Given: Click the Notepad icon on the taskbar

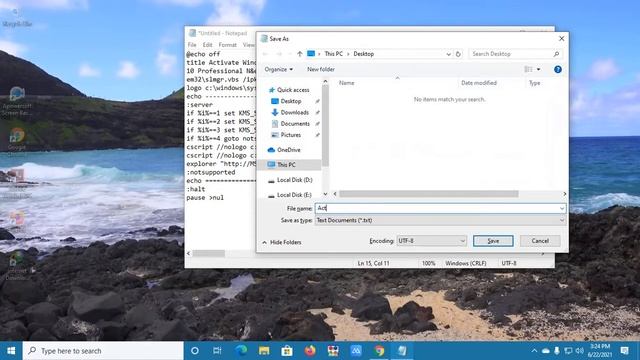Looking at the screenshot, I should click(402, 351).
